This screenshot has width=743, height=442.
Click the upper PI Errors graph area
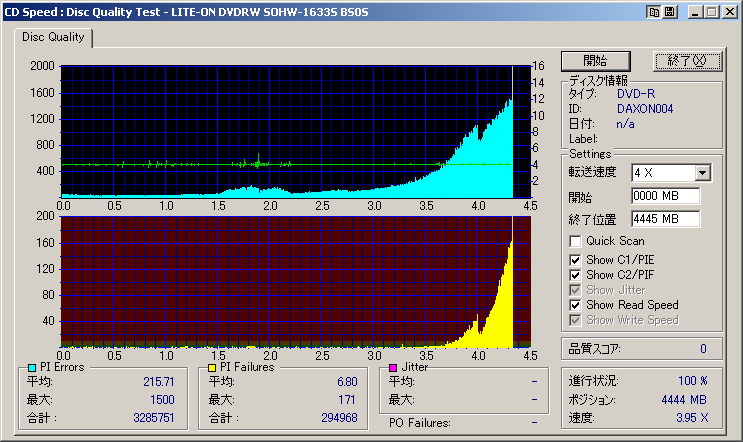tap(296, 132)
